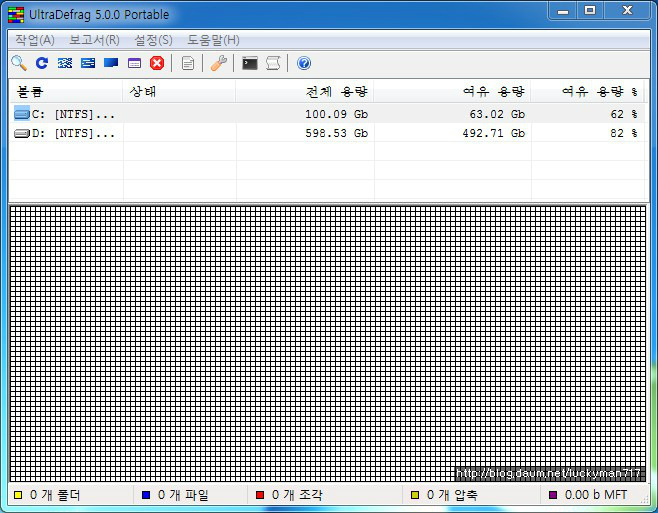Maximize the UltraDefrag window

590,10
